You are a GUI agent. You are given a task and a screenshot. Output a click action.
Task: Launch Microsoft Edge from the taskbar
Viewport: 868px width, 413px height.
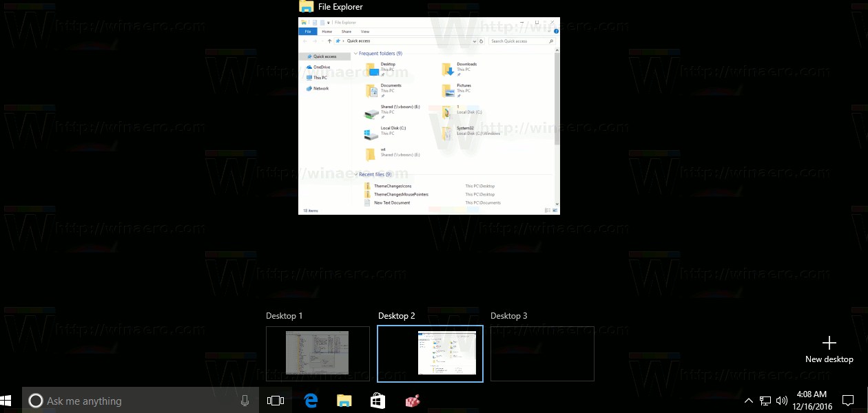[x=310, y=400]
